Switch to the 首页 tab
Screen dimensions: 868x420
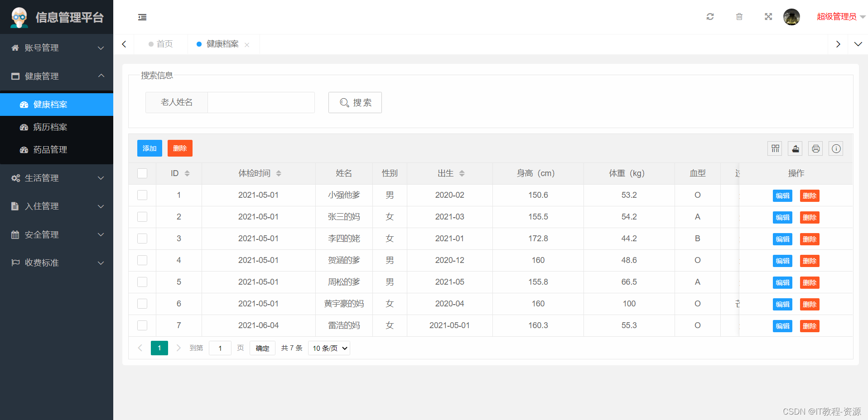click(161, 44)
